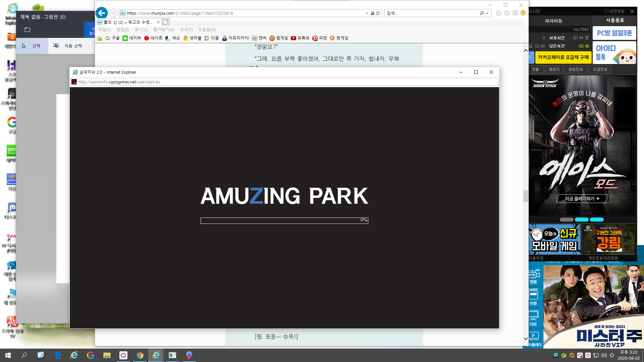Open a new tab in Internet Explorer
644x362 pixels.
point(166,22)
